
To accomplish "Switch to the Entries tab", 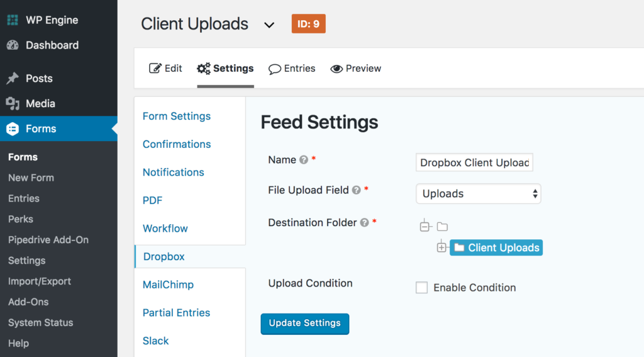I will click(292, 68).
